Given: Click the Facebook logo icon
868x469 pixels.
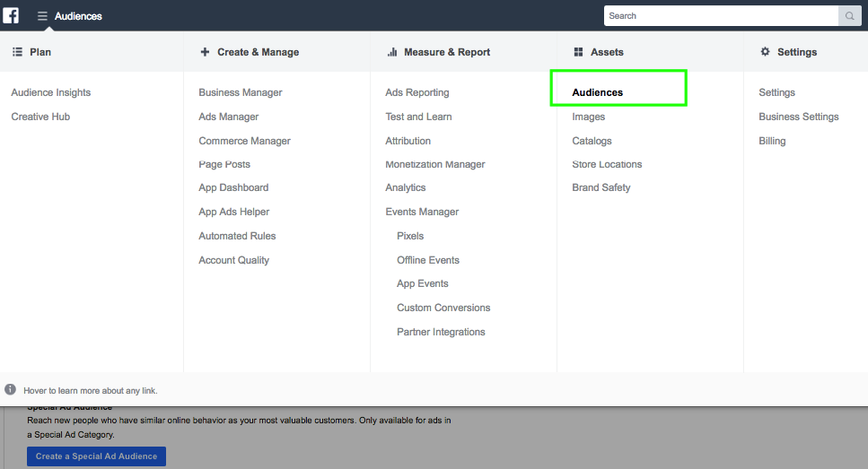Looking at the screenshot, I should [11, 15].
